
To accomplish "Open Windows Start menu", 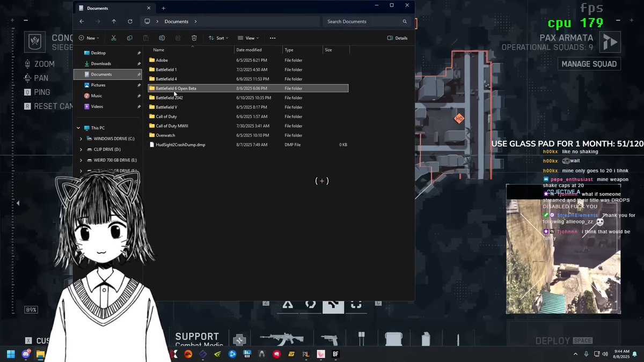I will coord(11,354).
